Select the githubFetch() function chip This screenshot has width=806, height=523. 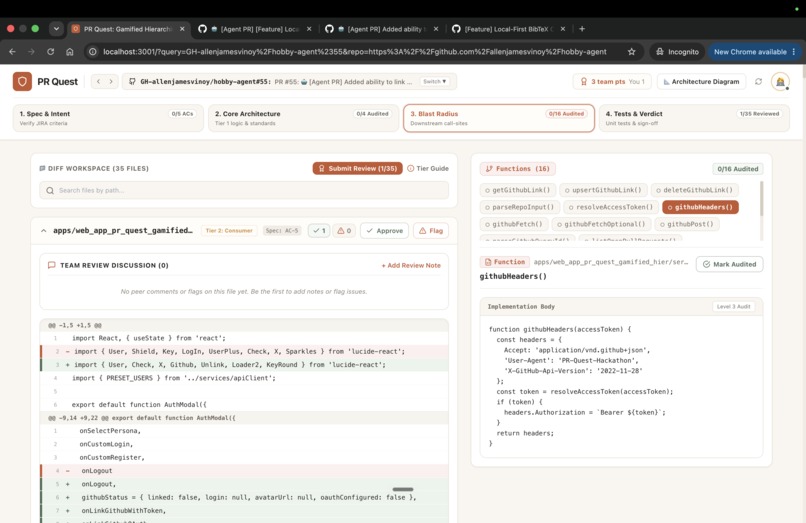[x=514, y=224]
